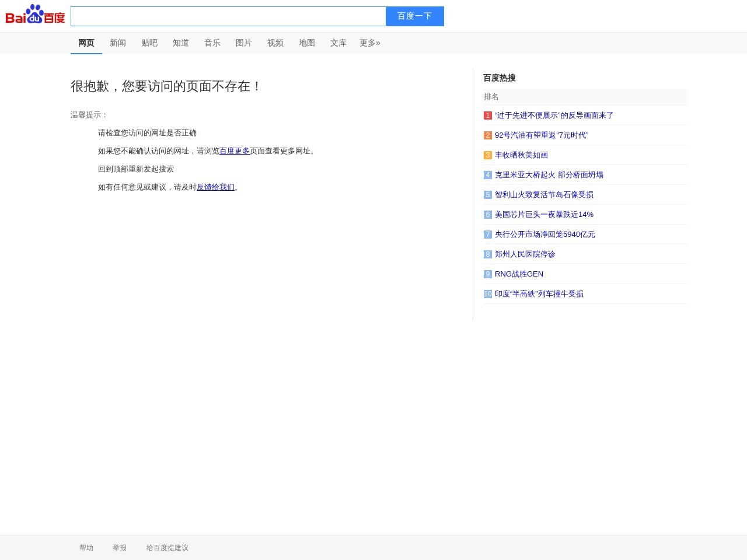
Task: Click the orange rank 2 badge
Action: 488,135
